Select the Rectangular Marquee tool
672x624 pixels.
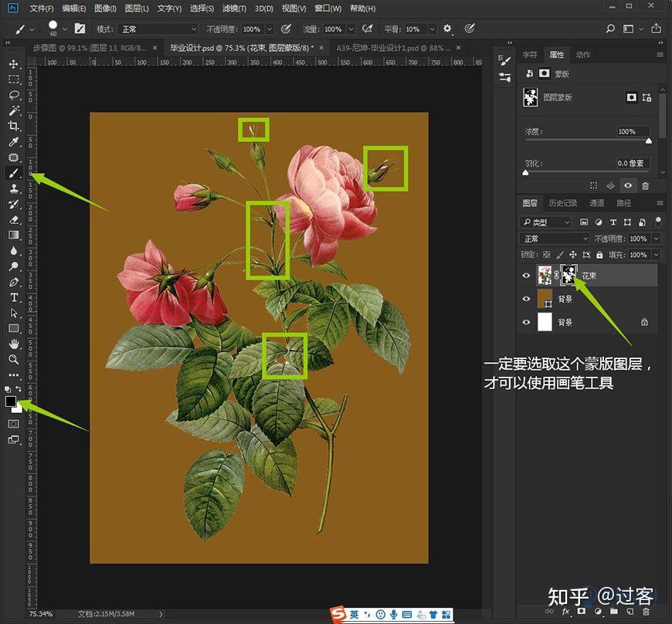(13, 80)
